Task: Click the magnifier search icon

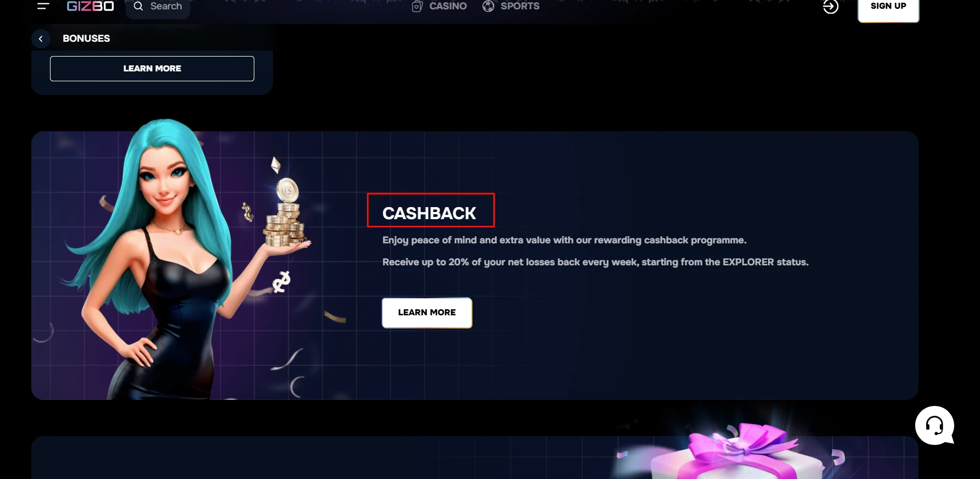Action: (x=138, y=6)
